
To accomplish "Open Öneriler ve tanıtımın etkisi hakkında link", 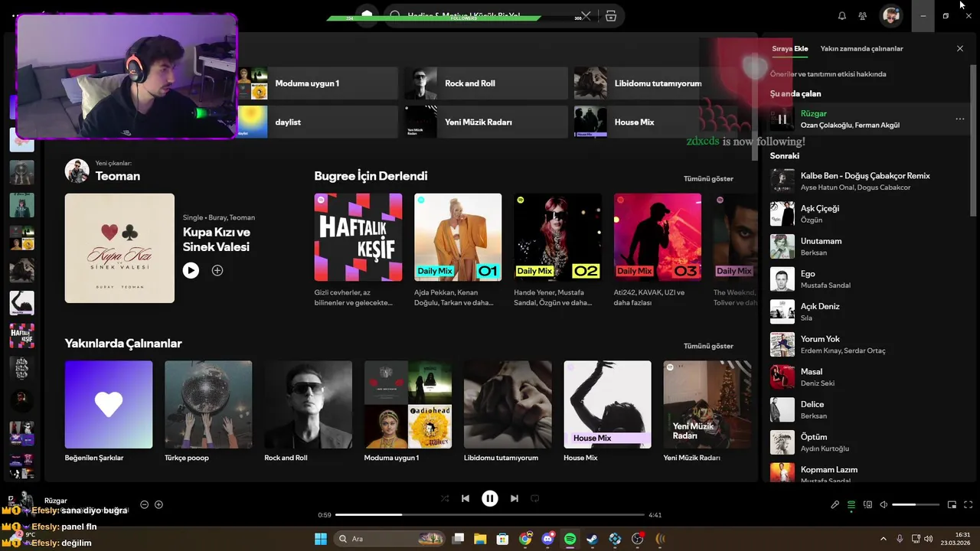I will (828, 74).
